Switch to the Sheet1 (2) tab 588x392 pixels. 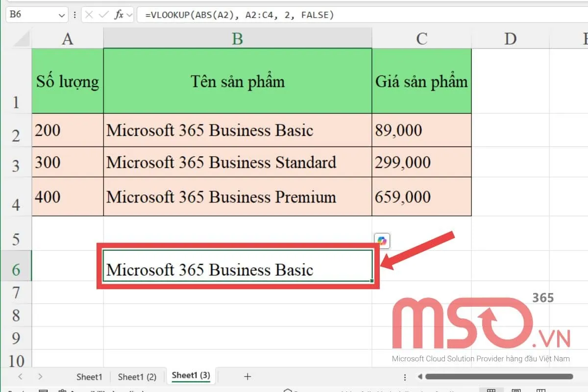[x=137, y=377]
